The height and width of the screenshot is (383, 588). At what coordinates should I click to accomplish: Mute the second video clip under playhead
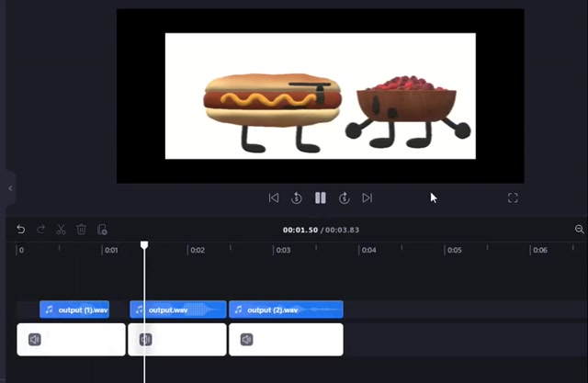145,340
